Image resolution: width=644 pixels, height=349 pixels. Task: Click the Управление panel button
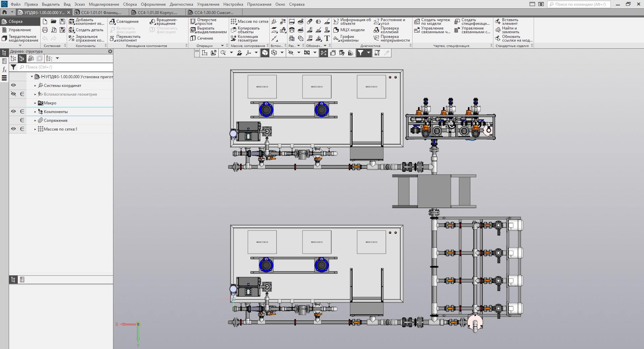[x=19, y=30]
